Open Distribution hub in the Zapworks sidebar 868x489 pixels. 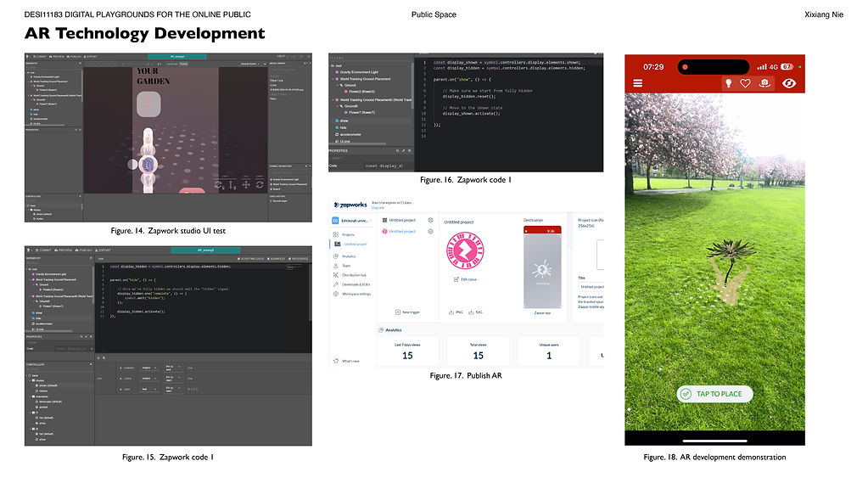(x=350, y=275)
